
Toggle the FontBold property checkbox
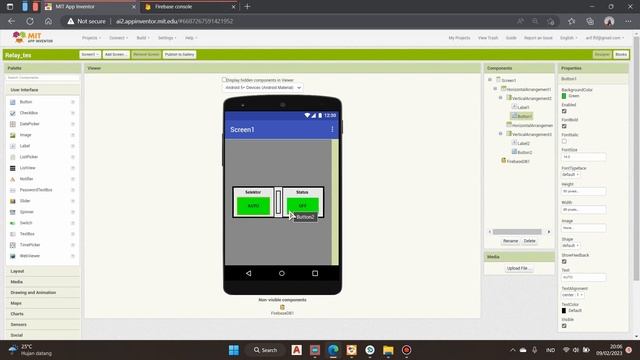point(564,126)
